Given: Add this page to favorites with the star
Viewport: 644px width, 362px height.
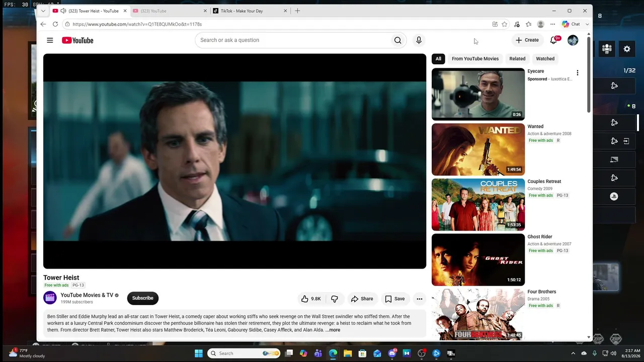Looking at the screenshot, I should [505, 24].
